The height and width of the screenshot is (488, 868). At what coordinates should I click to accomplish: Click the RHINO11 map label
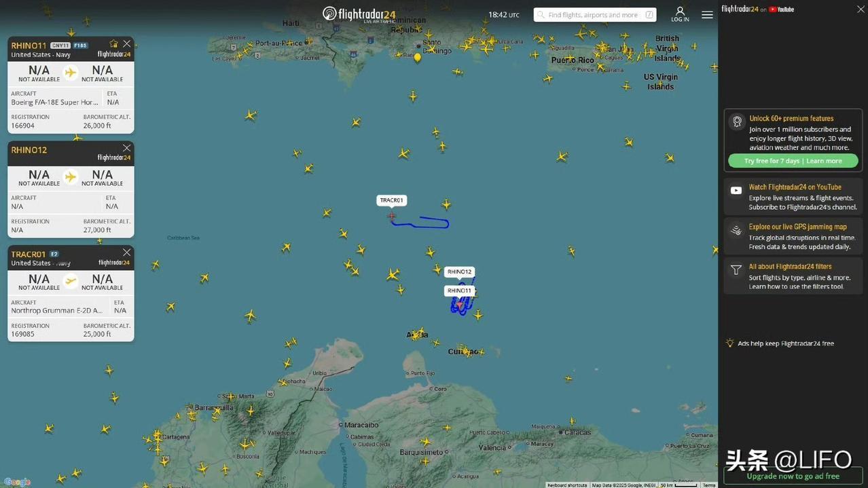[459, 290]
